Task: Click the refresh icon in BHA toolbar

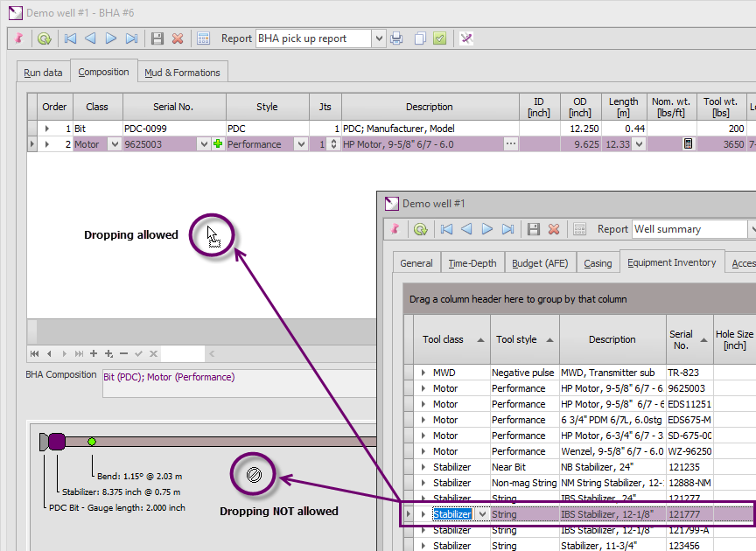Action: pos(44,38)
